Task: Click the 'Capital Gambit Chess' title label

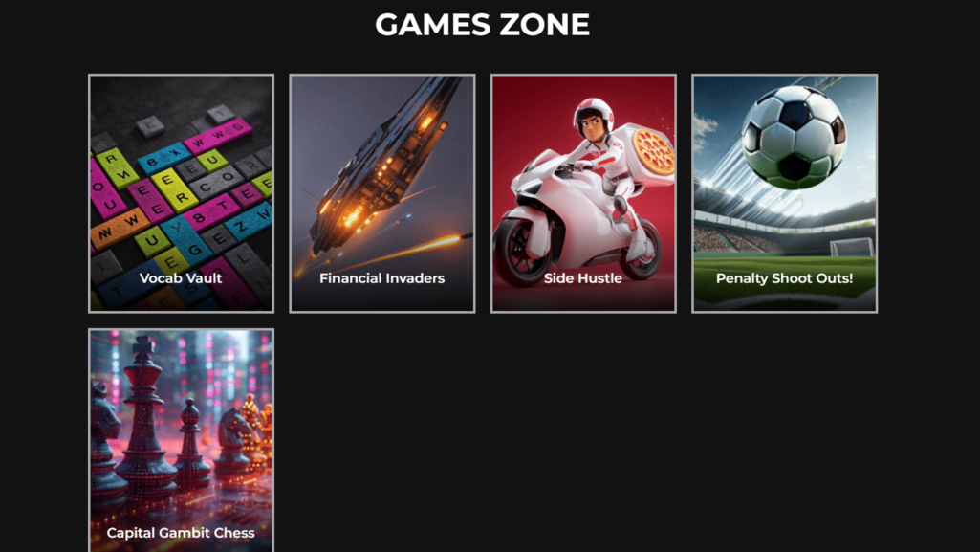Action: [x=181, y=533]
